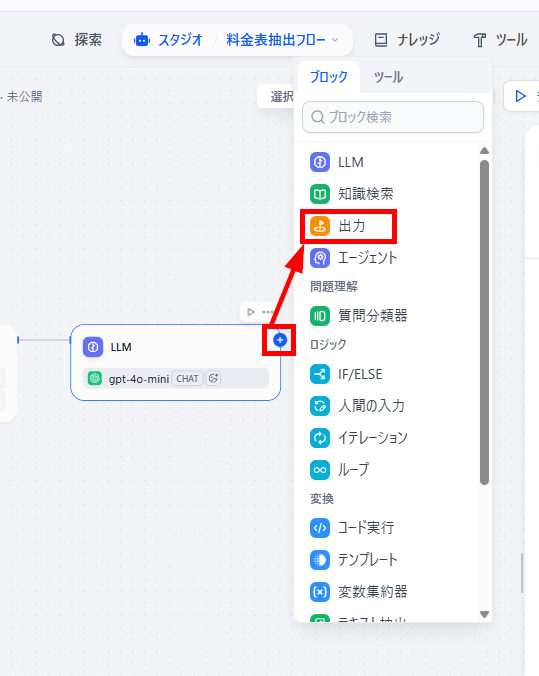Open the ナレッジ menu in top navigation
Viewport: 539px width, 676px height.
pos(407,40)
